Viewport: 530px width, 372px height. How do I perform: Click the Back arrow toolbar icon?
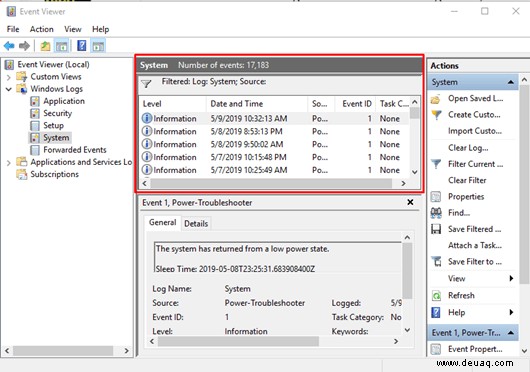tap(9, 46)
